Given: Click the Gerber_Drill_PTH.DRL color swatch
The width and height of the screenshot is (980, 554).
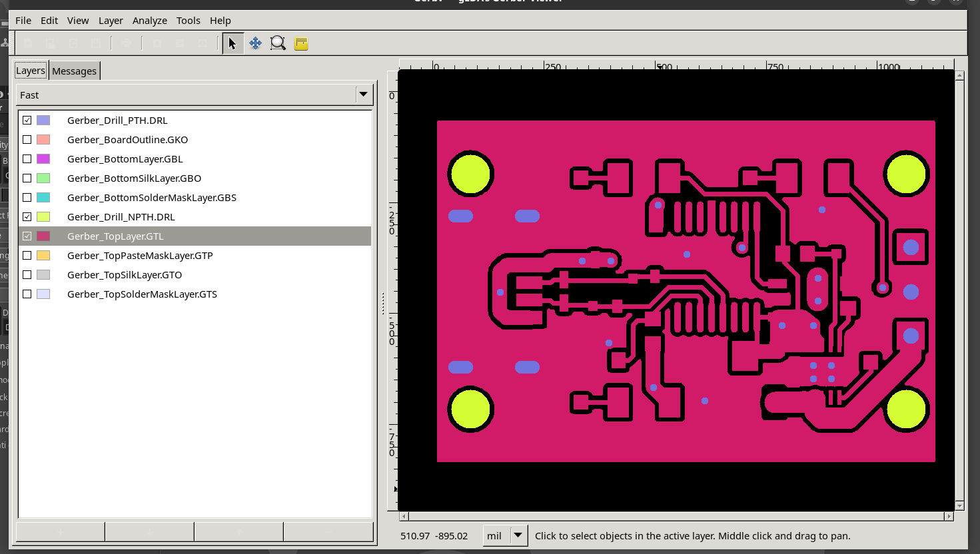Looking at the screenshot, I should (43, 121).
